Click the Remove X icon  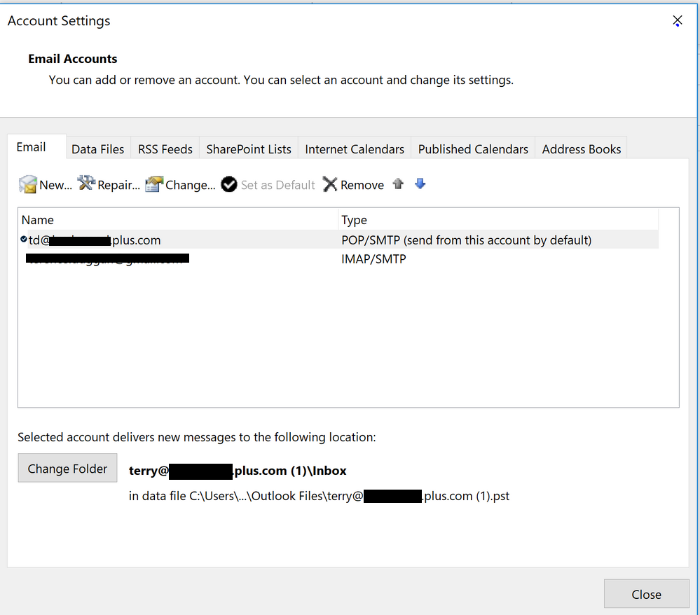(x=330, y=185)
